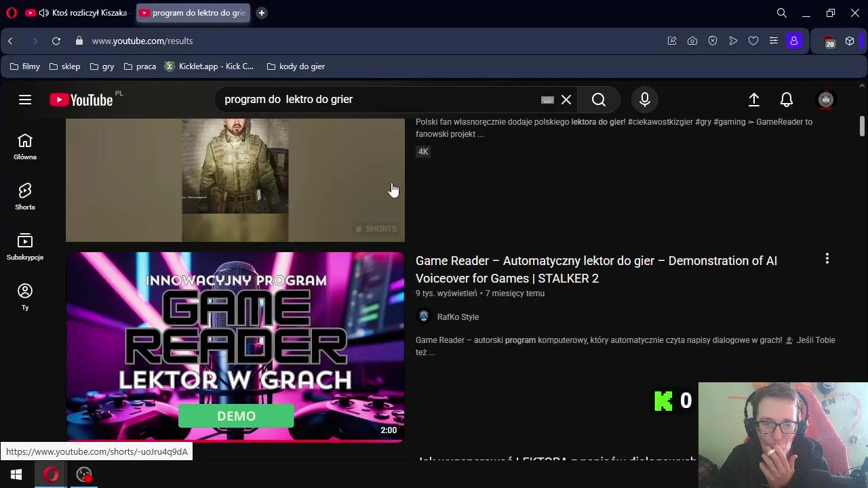The width and height of the screenshot is (868, 488).
Task: Click the RafKo Style channel avatar
Action: pos(424,317)
